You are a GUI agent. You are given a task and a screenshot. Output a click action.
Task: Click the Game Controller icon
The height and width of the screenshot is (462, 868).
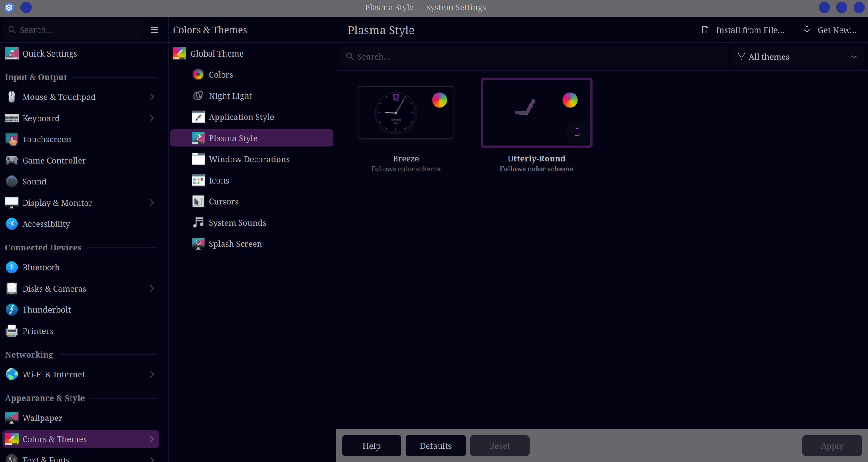pos(12,160)
